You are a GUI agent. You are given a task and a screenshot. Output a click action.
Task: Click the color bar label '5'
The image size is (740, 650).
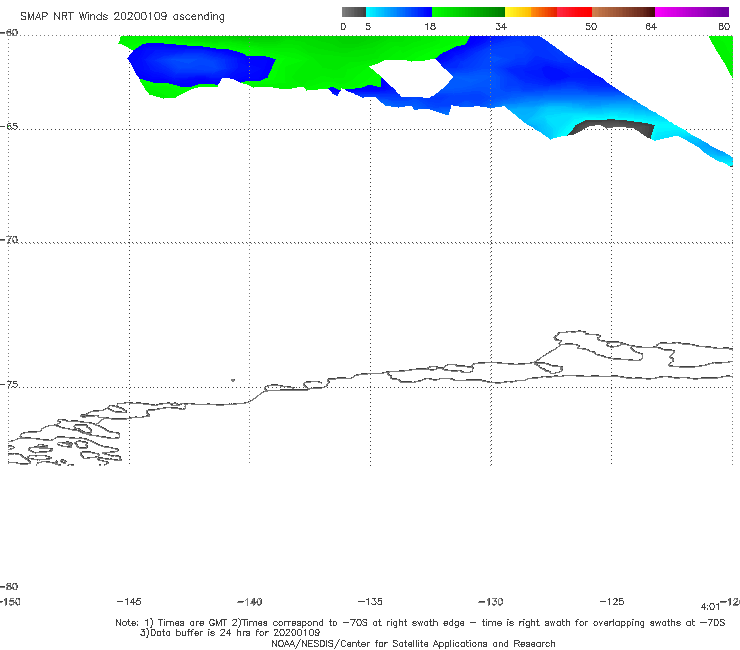368,26
